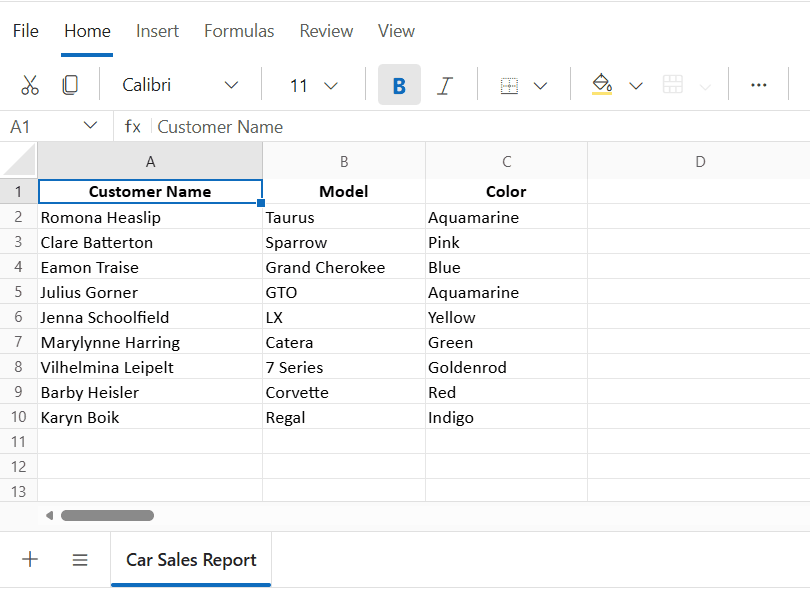This screenshot has width=810, height=592.
Task: Select the Copy icon
Action: (x=69, y=85)
